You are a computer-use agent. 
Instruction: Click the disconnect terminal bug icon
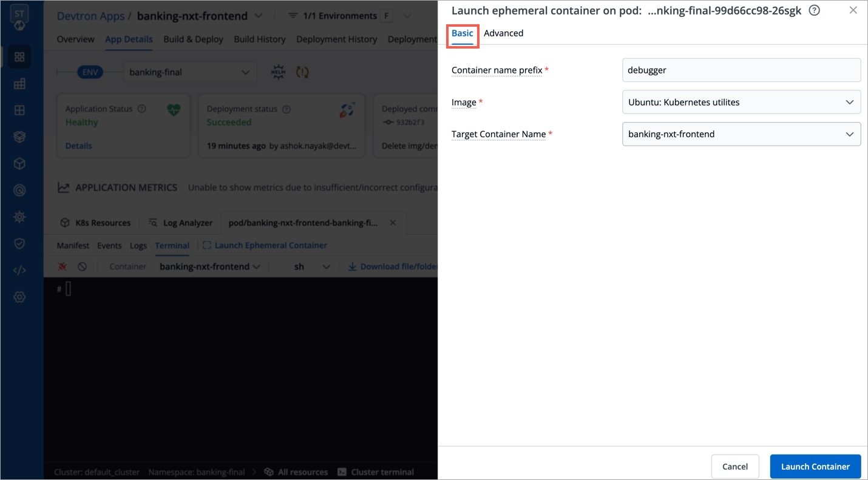(x=63, y=266)
